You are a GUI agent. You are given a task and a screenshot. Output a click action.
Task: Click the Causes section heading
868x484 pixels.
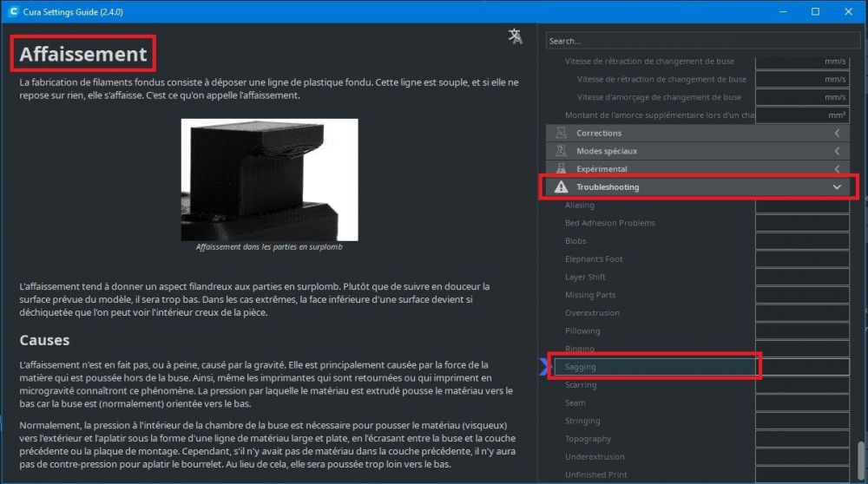point(44,340)
